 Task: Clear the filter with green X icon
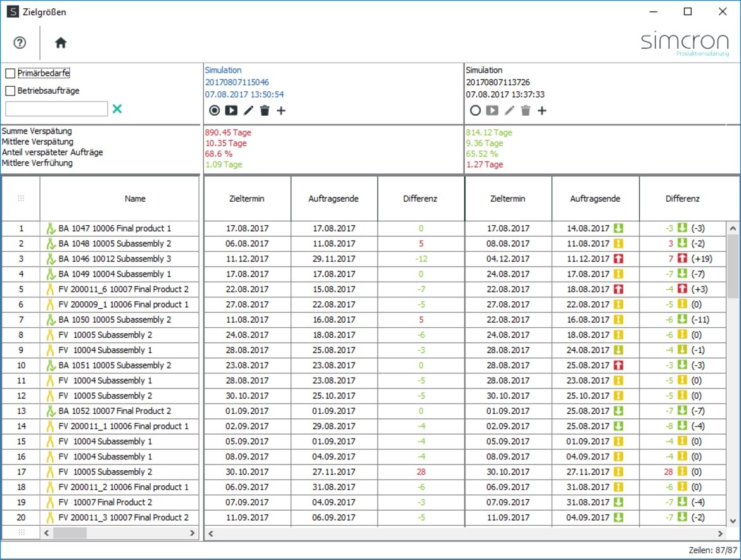click(x=117, y=109)
